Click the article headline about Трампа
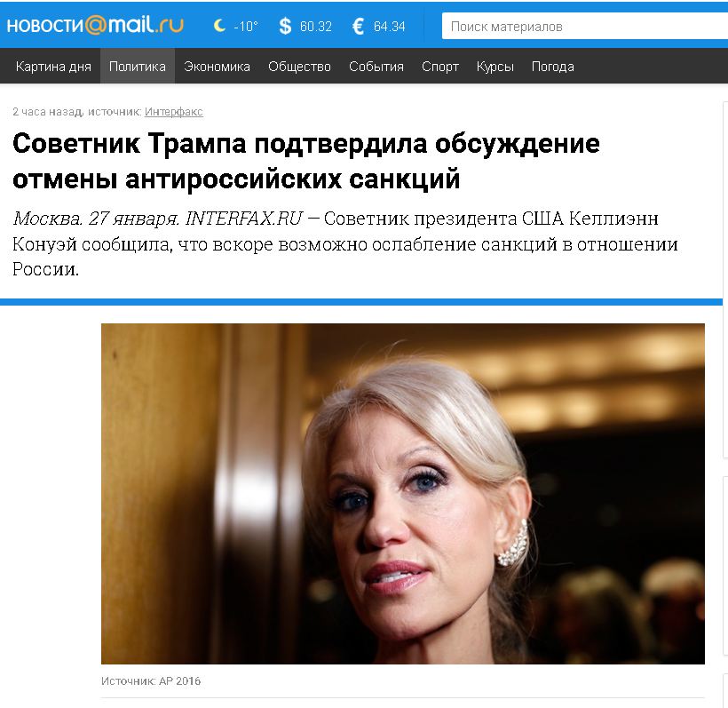Image resolution: width=728 pixels, height=708 pixels. pyautogui.click(x=306, y=161)
